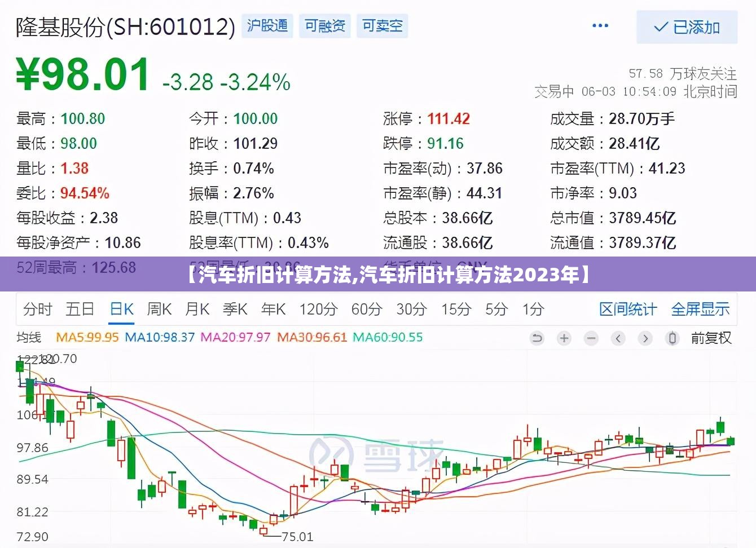Click the 成交量 value 28.70万手
Image resolution: width=756 pixels, height=548 pixels.
(x=642, y=118)
